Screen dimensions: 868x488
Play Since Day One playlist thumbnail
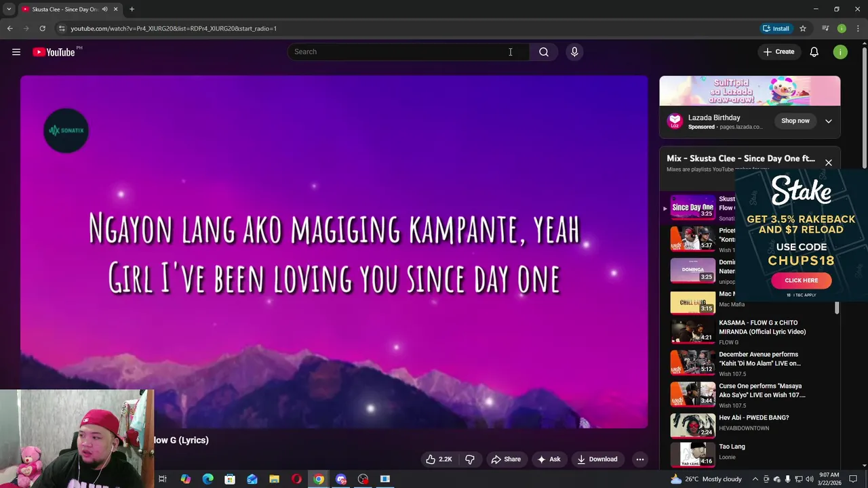click(692, 207)
